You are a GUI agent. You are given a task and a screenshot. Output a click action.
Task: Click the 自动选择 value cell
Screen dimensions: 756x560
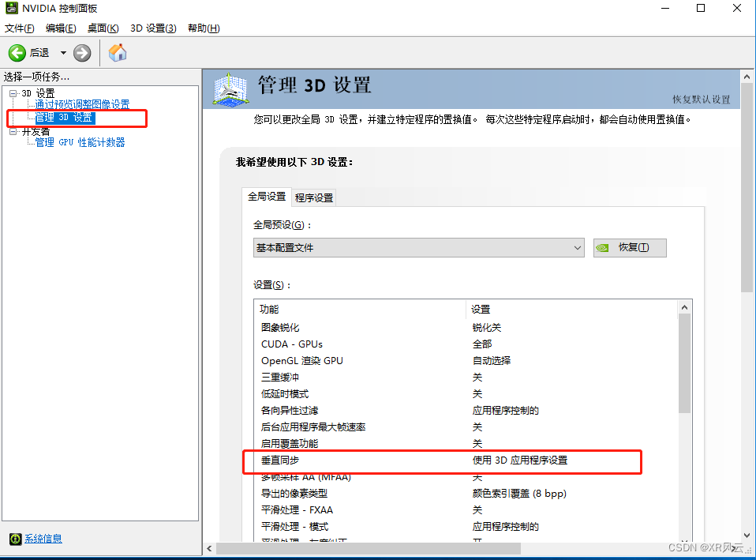click(492, 361)
